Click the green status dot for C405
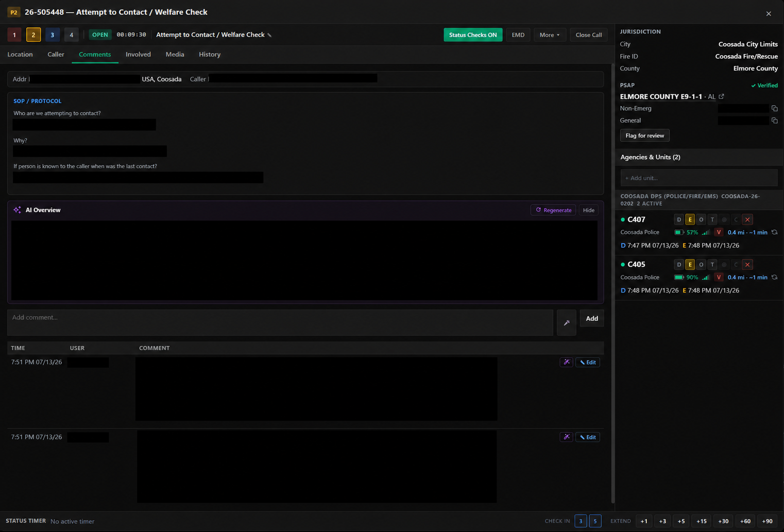The image size is (784, 532). [623, 265]
